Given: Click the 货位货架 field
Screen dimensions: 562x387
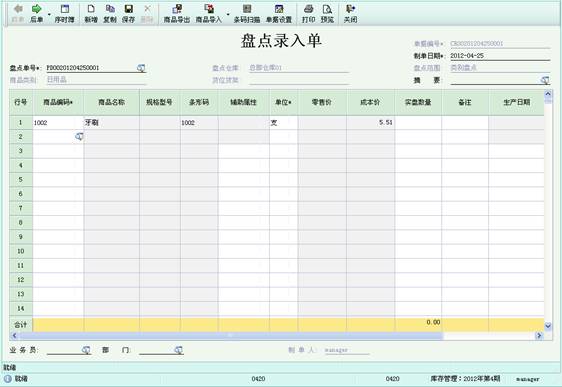Looking at the screenshot, I should pyautogui.click(x=299, y=80).
